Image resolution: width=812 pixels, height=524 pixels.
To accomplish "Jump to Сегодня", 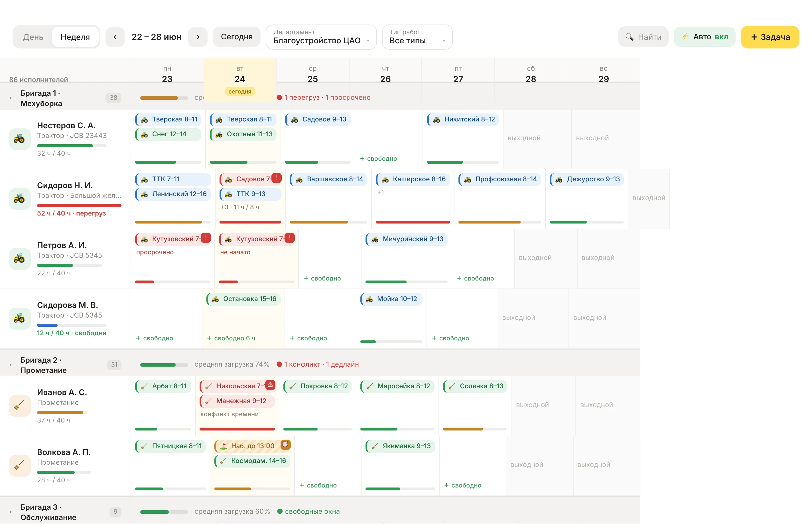I will point(237,37).
